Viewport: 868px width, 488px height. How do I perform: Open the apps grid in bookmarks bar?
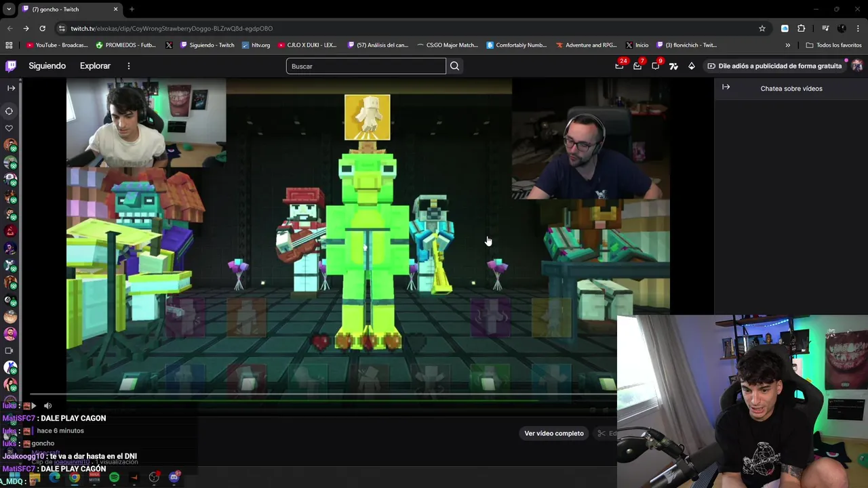coord(9,45)
